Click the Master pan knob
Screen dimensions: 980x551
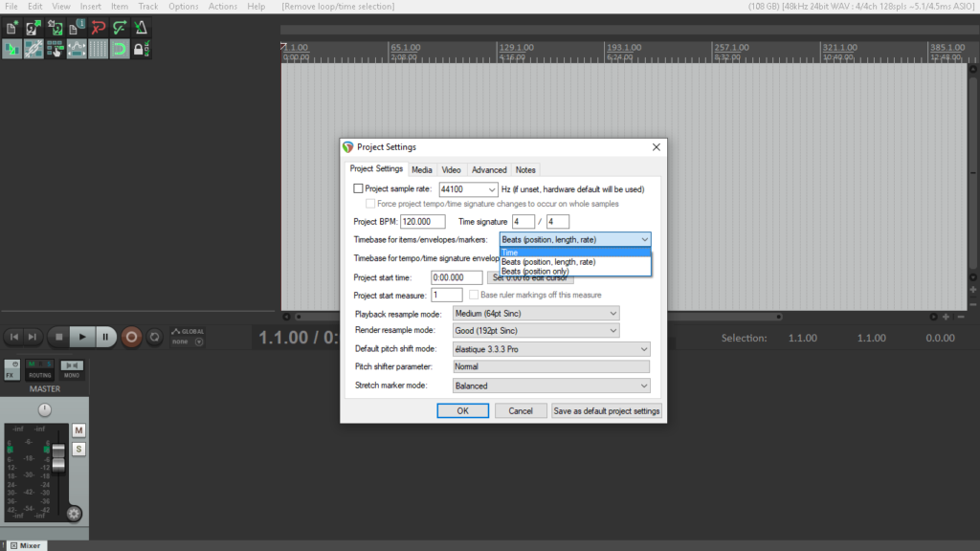click(x=44, y=409)
